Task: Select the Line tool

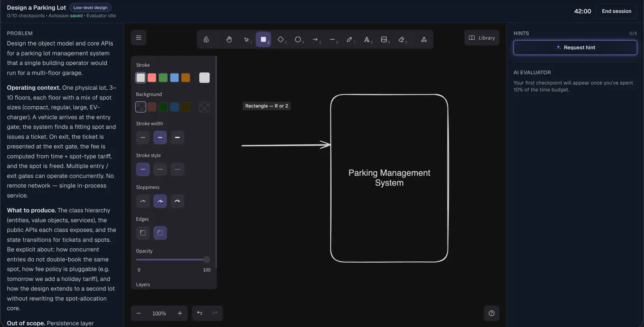Action: [332, 39]
